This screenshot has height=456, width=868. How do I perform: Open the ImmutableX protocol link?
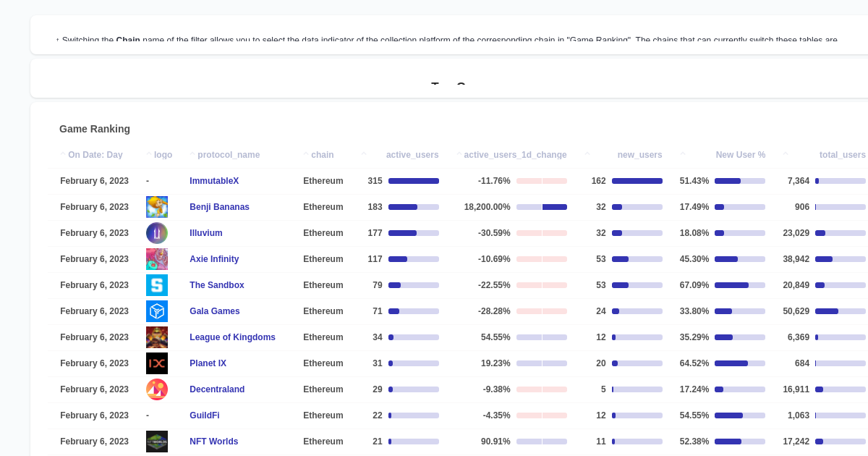(214, 181)
